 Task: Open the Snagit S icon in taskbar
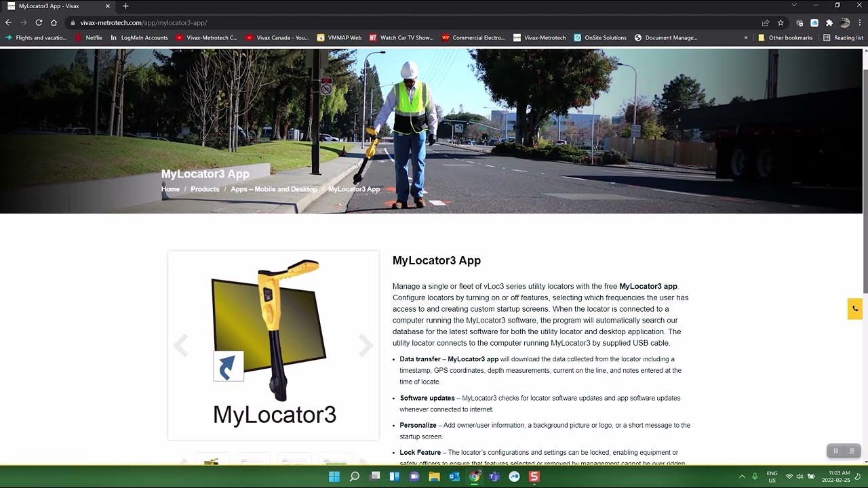534,476
